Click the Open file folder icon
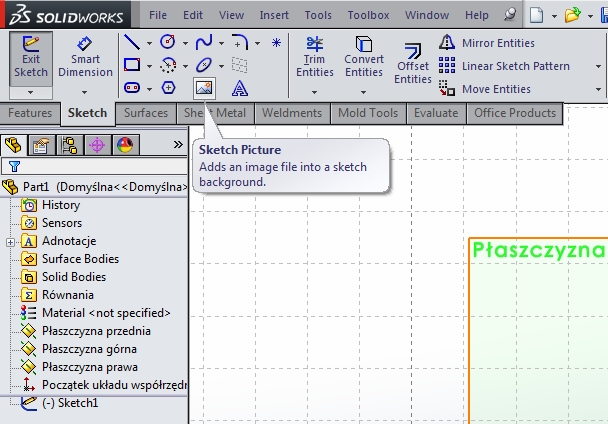Screen dimensions: 608x424 (x=572, y=15)
